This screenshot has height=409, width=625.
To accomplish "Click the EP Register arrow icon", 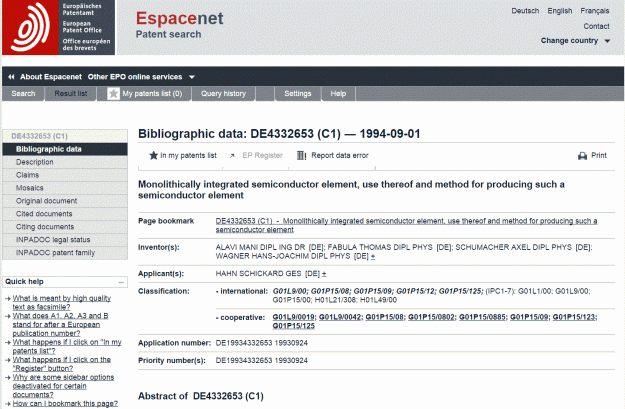I will coord(233,156).
